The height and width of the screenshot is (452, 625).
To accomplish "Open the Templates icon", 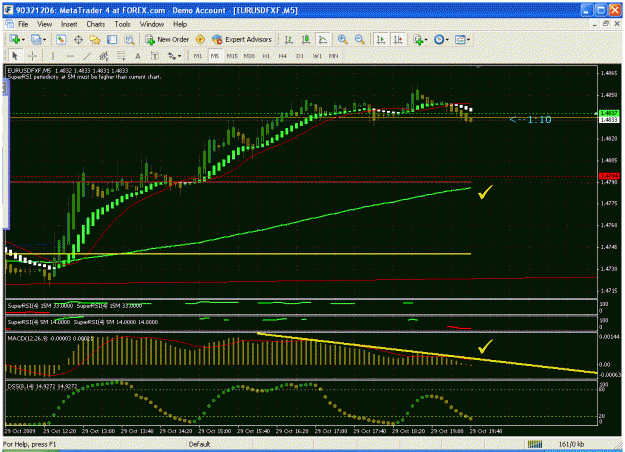I will [x=460, y=39].
